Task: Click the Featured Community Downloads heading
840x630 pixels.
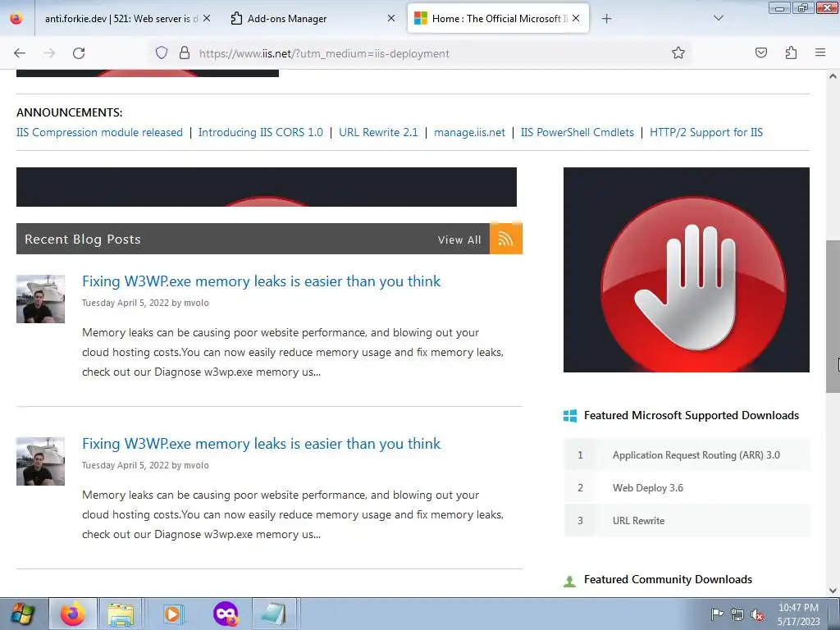Action: pos(668,580)
